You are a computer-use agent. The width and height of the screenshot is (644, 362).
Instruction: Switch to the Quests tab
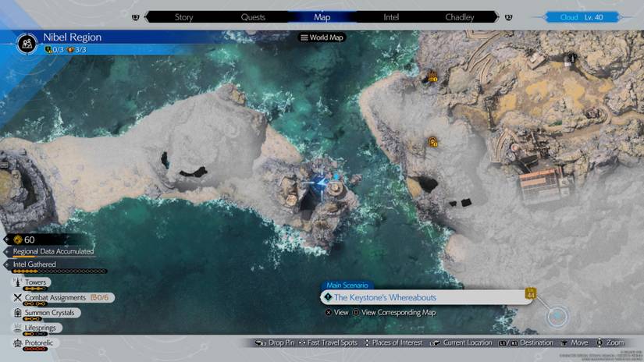tap(253, 16)
